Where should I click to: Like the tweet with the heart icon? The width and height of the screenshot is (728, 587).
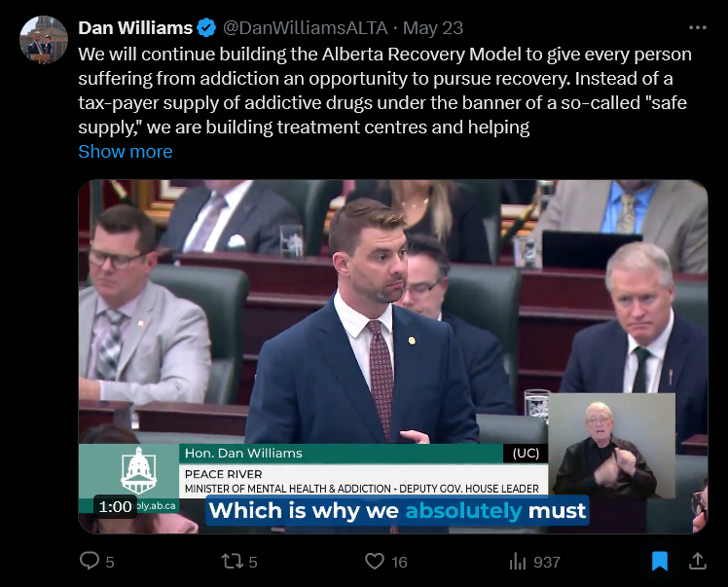374,561
